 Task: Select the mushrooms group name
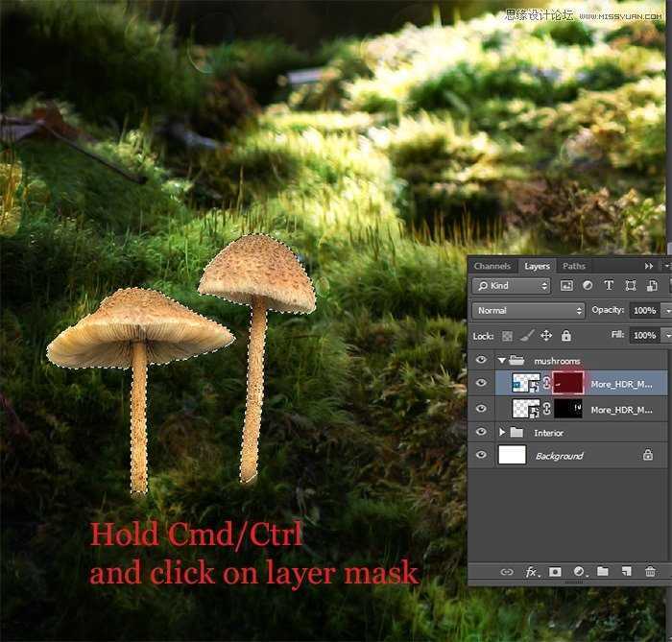coord(557,361)
